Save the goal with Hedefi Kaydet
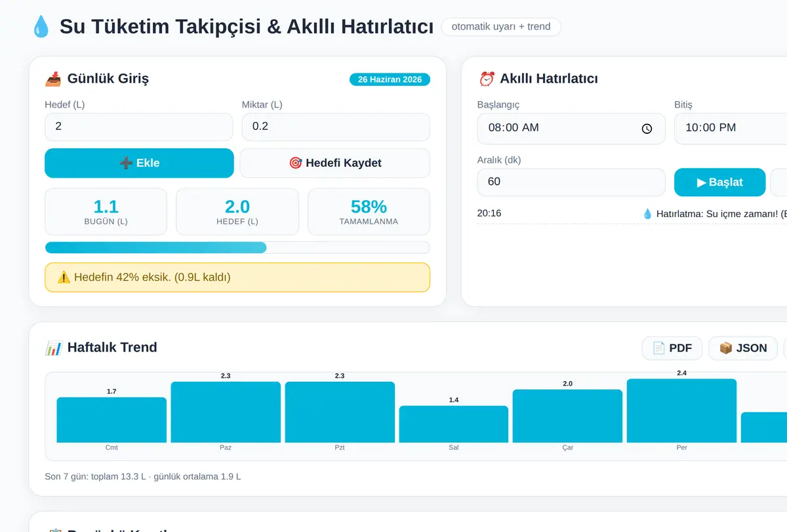The width and height of the screenshot is (787, 532). 335,163
